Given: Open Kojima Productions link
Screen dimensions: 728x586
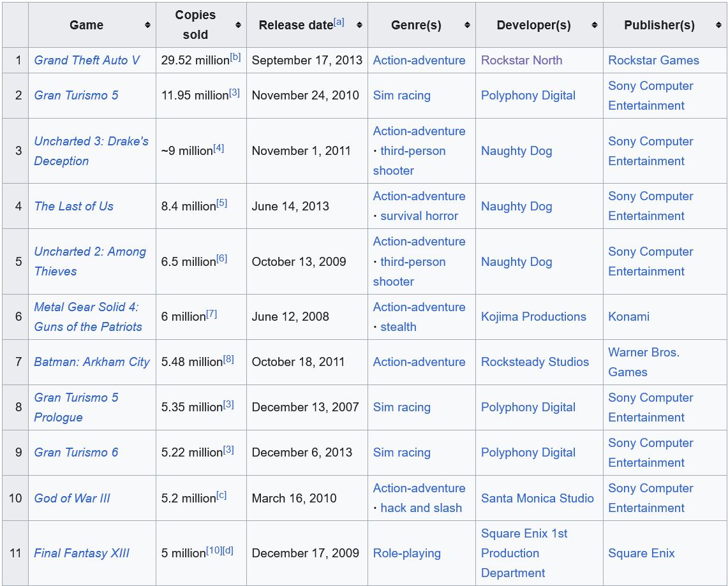Looking at the screenshot, I should coord(533,317).
